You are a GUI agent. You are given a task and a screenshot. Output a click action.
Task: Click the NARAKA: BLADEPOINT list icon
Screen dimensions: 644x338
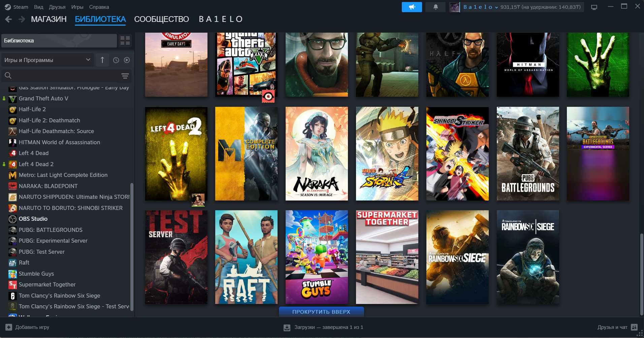(x=12, y=186)
